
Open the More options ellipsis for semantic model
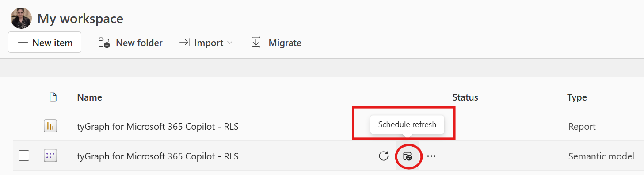pyautogui.click(x=431, y=156)
